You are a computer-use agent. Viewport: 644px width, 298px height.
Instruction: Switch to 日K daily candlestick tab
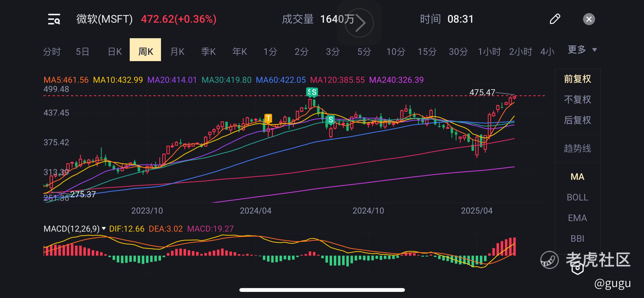(x=115, y=52)
